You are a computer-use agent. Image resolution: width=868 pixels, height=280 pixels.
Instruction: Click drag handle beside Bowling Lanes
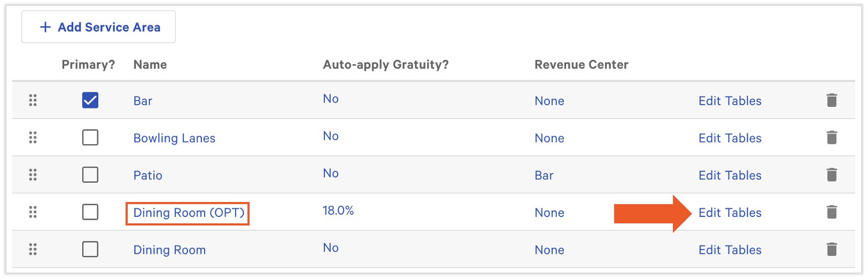(x=33, y=138)
